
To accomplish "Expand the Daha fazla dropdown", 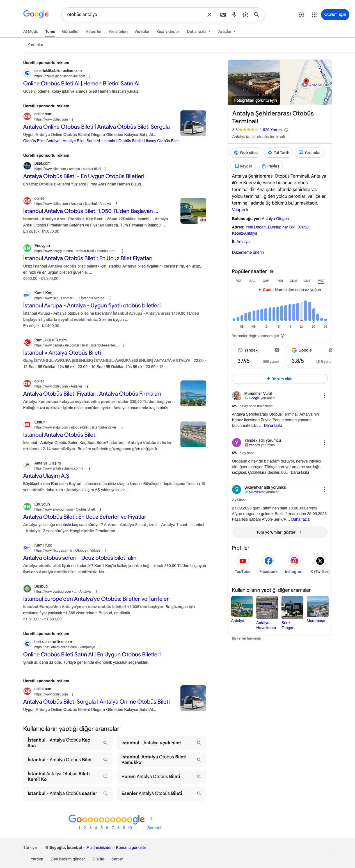I will click(198, 31).
